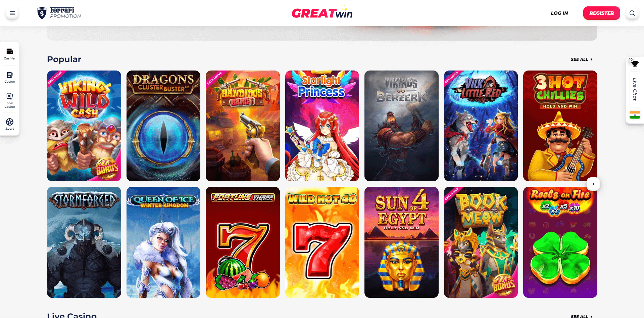Screen dimensions: 644x318
Task: Select the Dragons Clusterbuster game
Action: [x=163, y=126]
